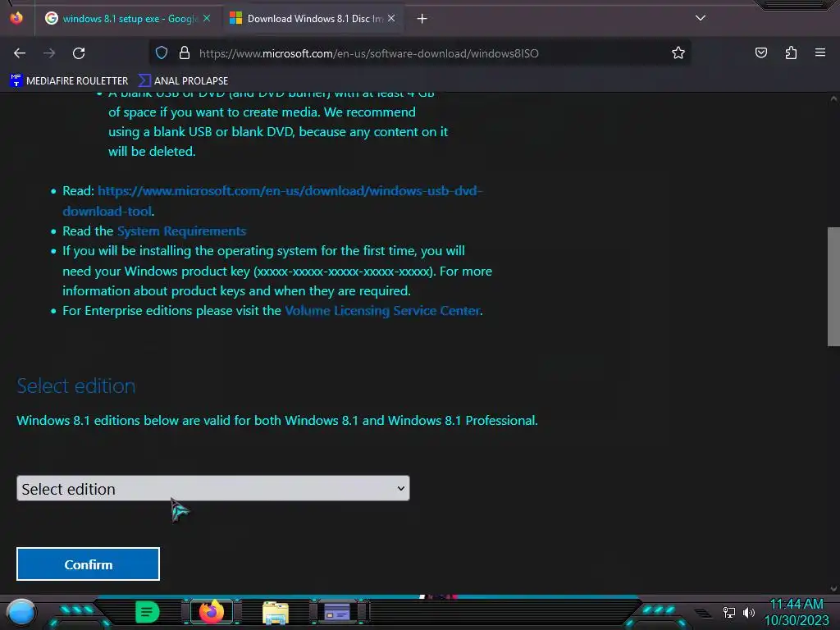
Task: Open volume speaker tray icon
Action: coord(748,612)
